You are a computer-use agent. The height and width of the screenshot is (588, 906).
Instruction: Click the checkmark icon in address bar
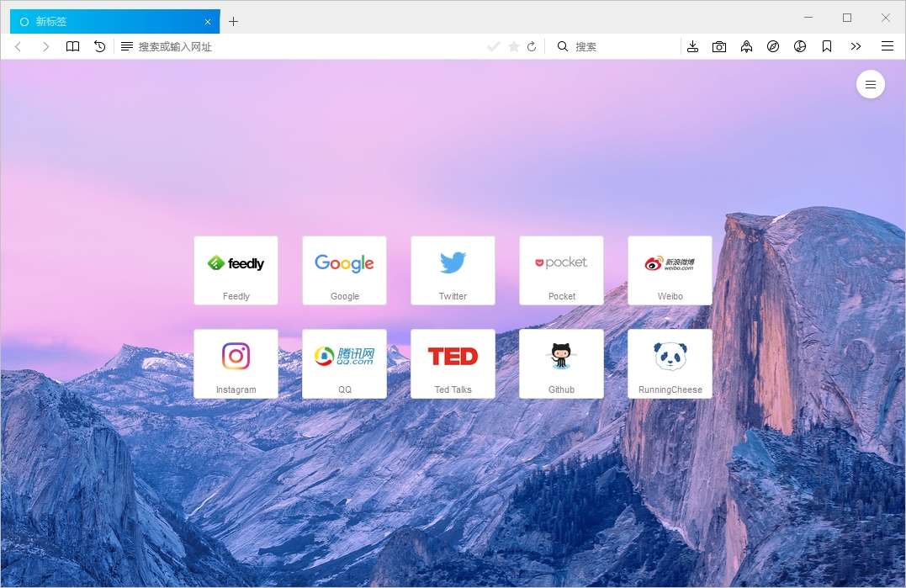pyautogui.click(x=494, y=47)
